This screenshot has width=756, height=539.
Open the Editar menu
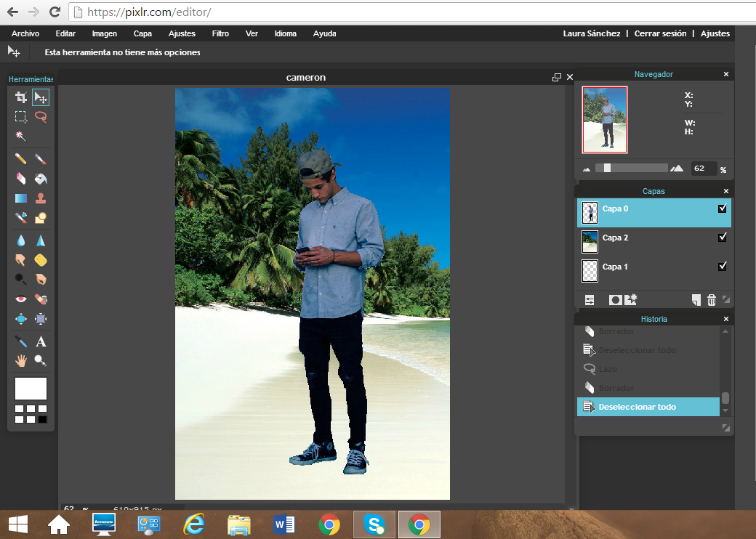pyautogui.click(x=65, y=33)
